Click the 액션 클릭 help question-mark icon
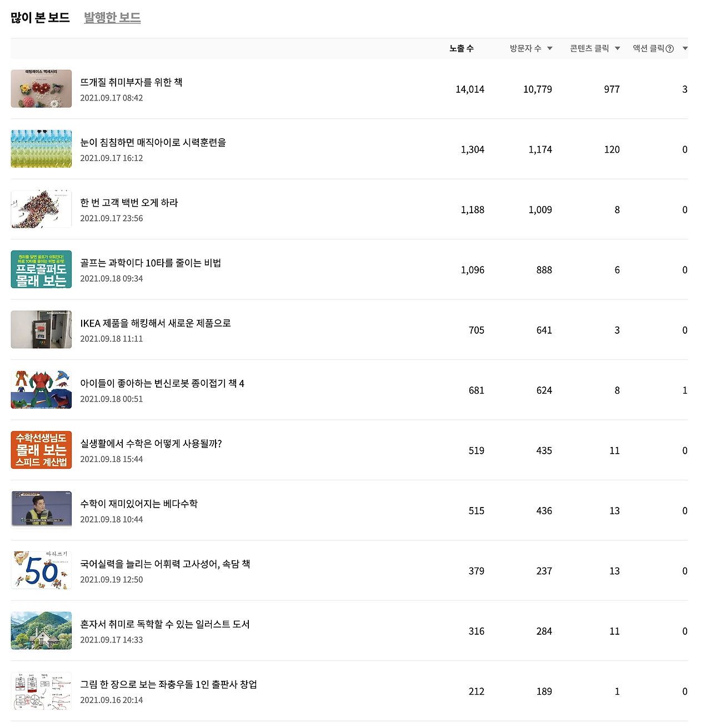Image resolution: width=711 pixels, height=728 pixels. (670, 48)
